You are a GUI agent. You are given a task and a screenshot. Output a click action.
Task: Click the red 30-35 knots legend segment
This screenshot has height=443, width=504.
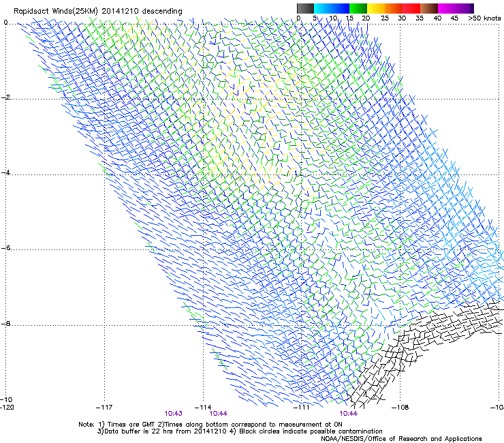(x=411, y=8)
